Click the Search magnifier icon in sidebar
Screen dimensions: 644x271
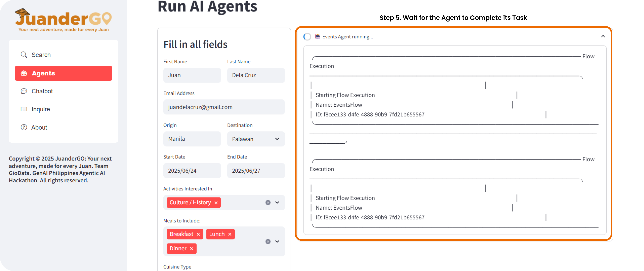coord(24,55)
